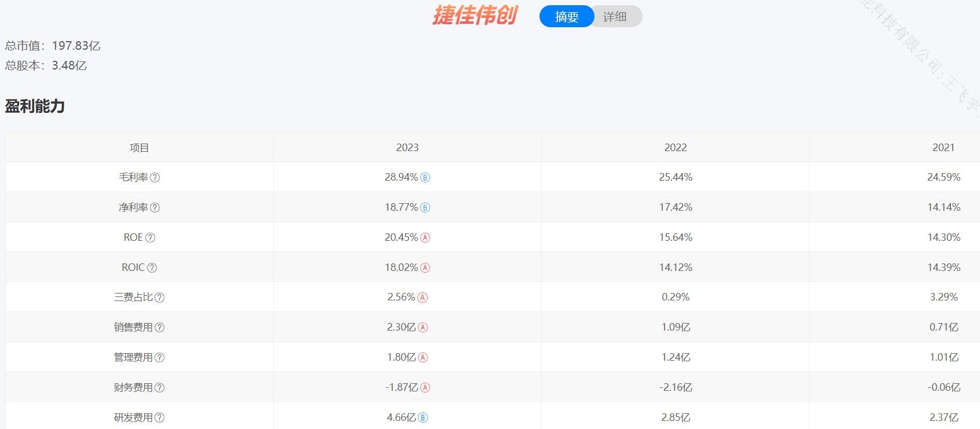Click the 总市值 197.83亿 text
The width and height of the screenshot is (980, 429).
point(53,46)
